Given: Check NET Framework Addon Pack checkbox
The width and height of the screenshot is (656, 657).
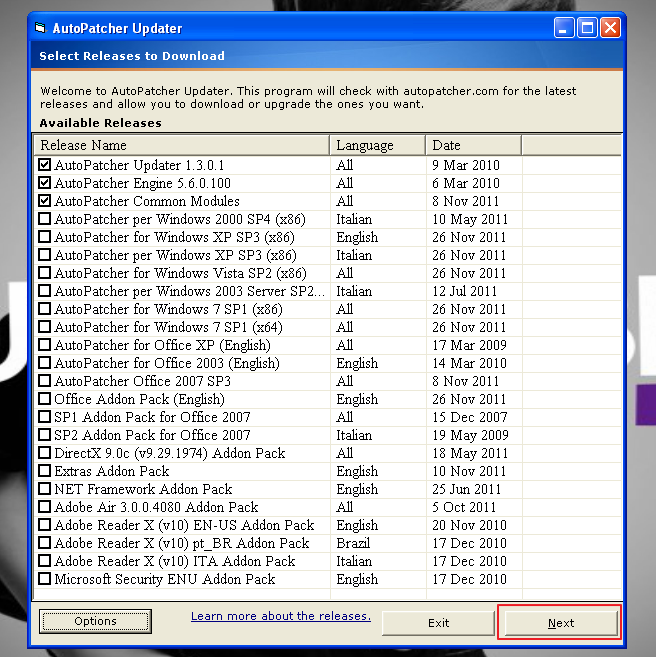Looking at the screenshot, I should click(44, 489).
